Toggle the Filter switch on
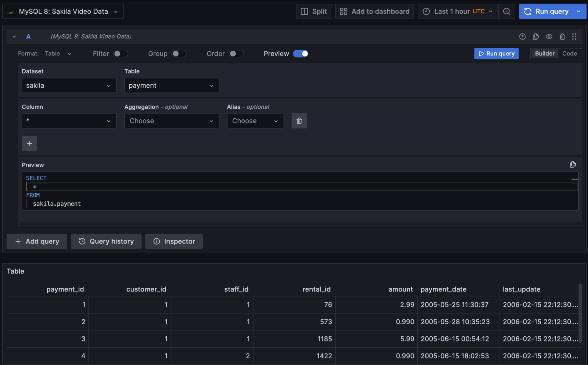 click(x=121, y=53)
